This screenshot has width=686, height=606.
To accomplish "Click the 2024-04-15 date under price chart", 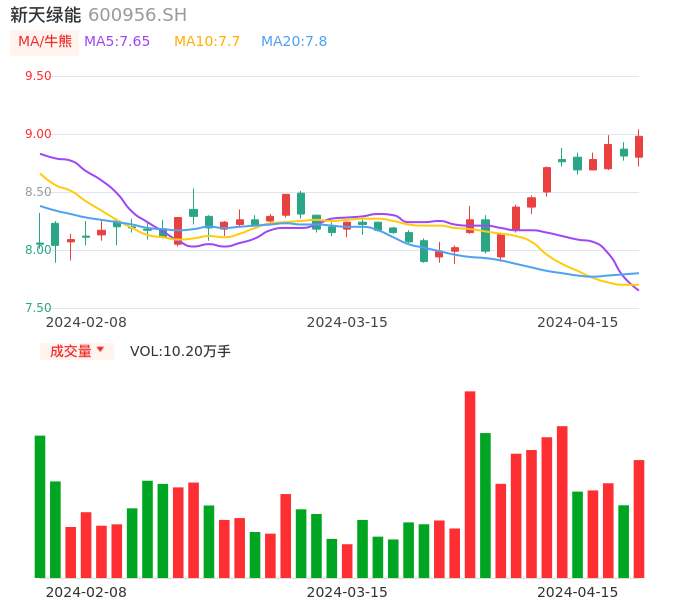I will tap(578, 322).
